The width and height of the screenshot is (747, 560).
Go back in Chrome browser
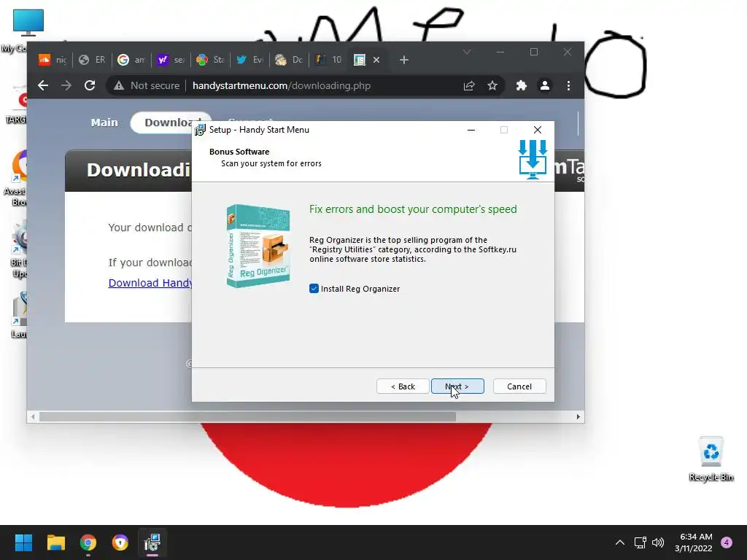[x=43, y=86]
